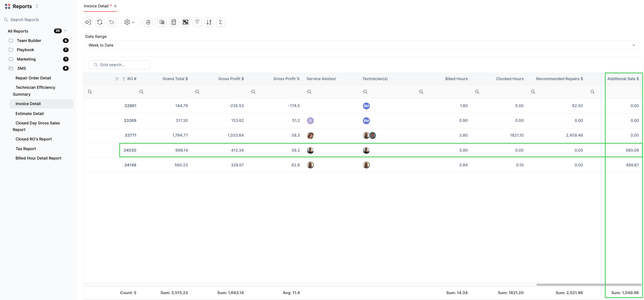This screenshot has height=300, width=644.
Task: Click the Grid search field
Action: click(119, 65)
